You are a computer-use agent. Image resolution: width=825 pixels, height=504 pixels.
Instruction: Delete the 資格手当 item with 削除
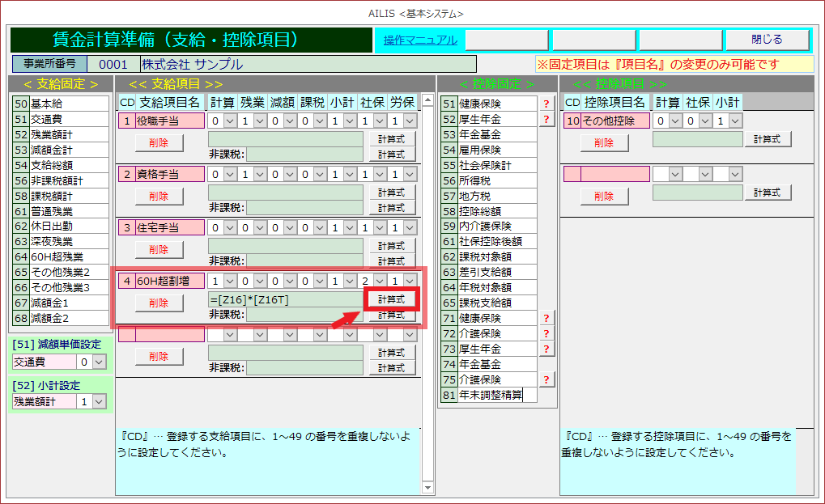pyautogui.click(x=159, y=195)
